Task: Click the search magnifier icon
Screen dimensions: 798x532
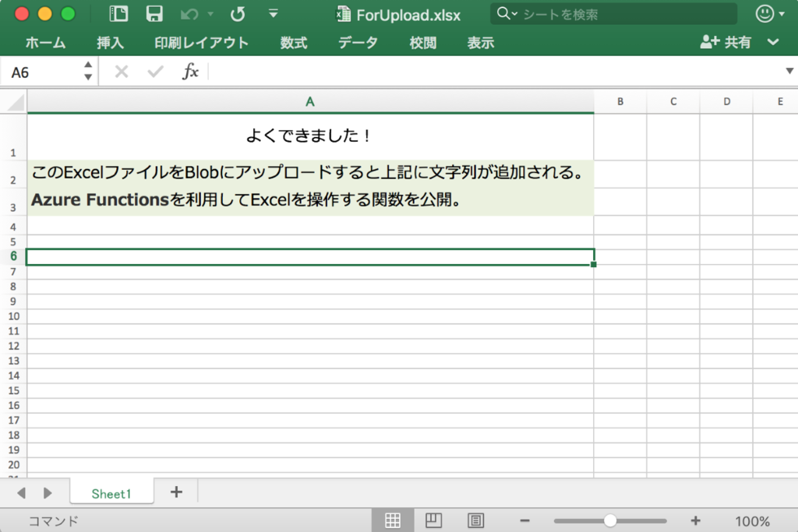Action: (503, 13)
